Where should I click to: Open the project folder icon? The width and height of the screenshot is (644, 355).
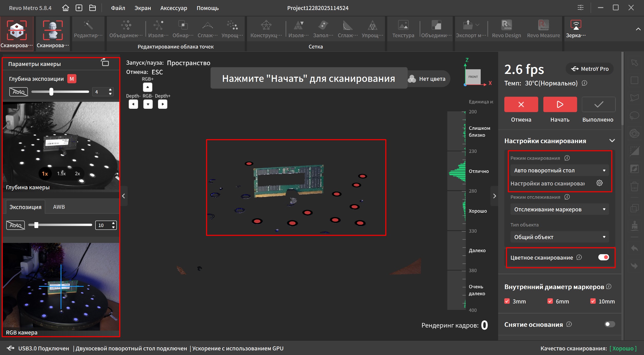(92, 8)
